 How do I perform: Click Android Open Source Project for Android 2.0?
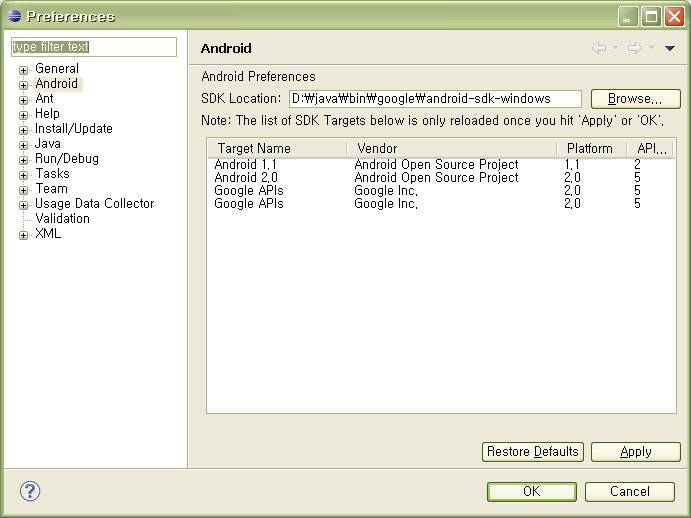(436, 177)
